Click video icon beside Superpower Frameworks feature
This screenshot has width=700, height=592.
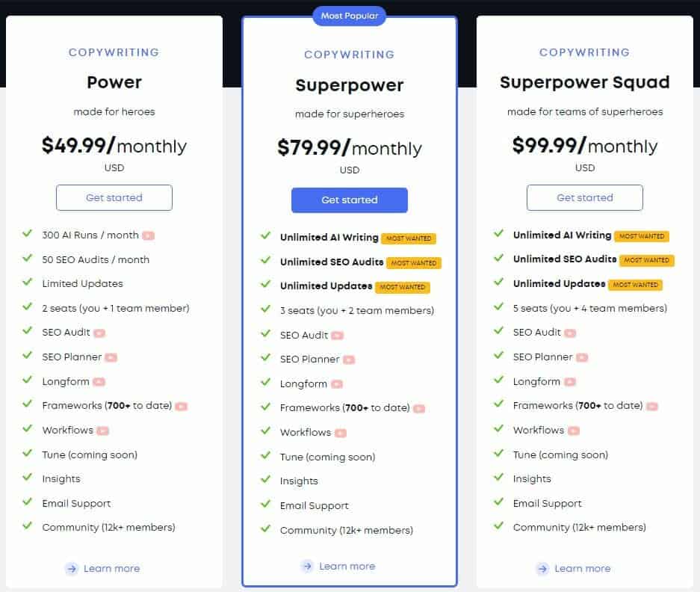419,408
